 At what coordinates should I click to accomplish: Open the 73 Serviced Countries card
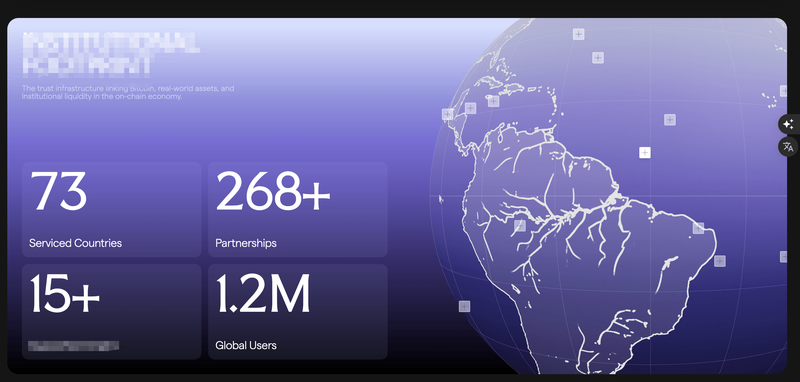111,210
